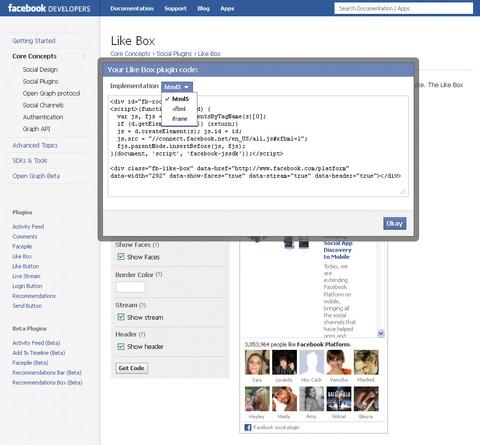Click Social Plugins breadcrumb link
Image resolution: width=480 pixels, height=445 pixels.
click(174, 54)
